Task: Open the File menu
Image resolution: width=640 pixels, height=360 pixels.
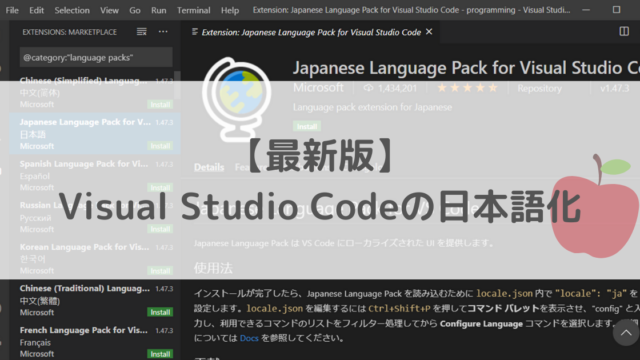Action: point(12,10)
